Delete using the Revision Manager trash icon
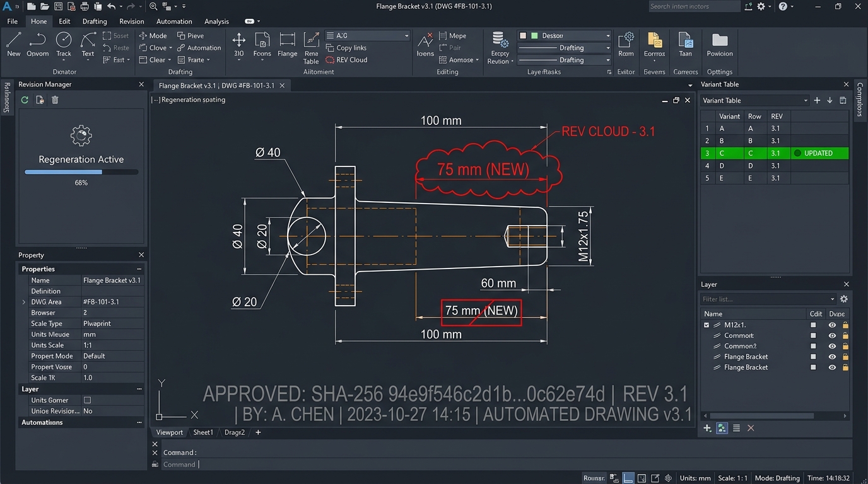 [x=55, y=100]
